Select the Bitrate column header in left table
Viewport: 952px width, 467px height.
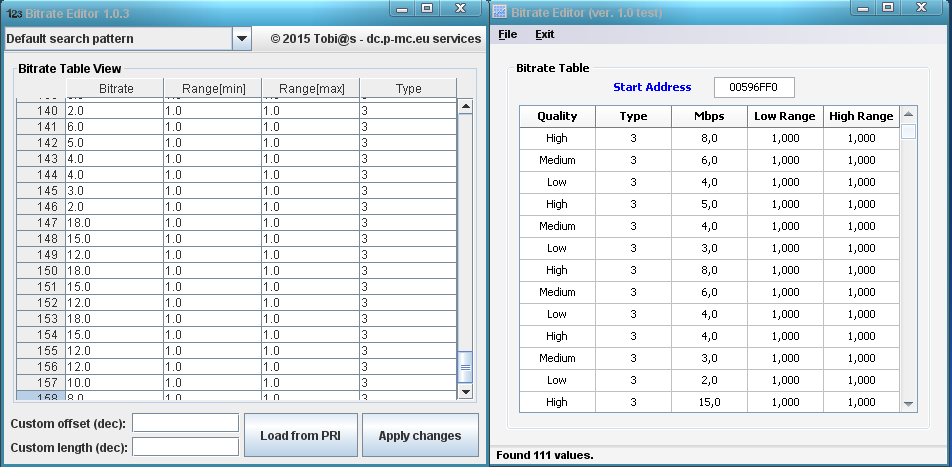[116, 89]
